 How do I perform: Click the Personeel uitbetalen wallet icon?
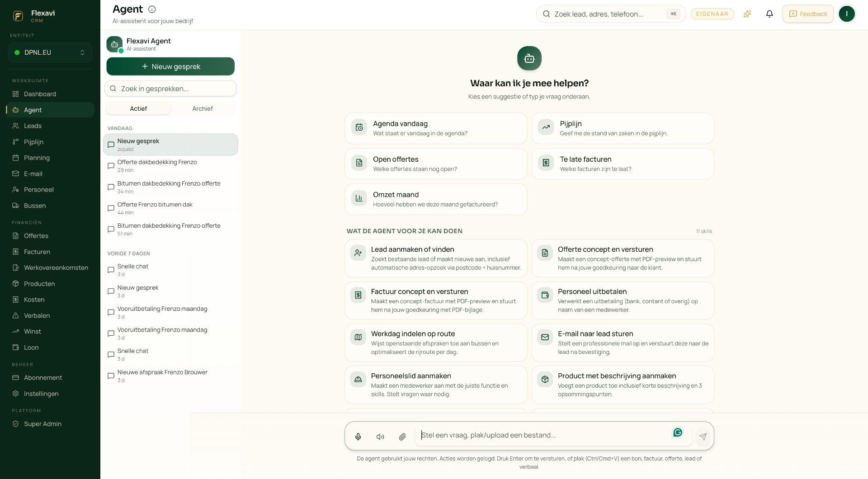click(x=545, y=296)
